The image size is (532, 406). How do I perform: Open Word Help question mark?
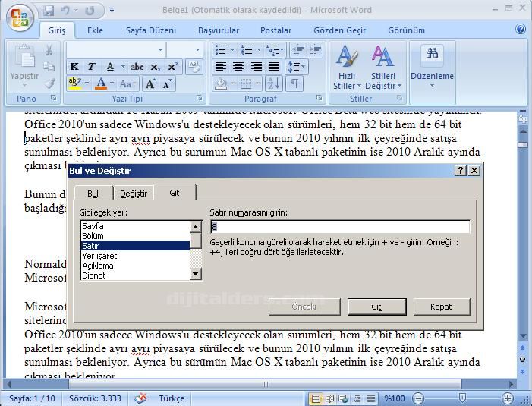[521, 29]
